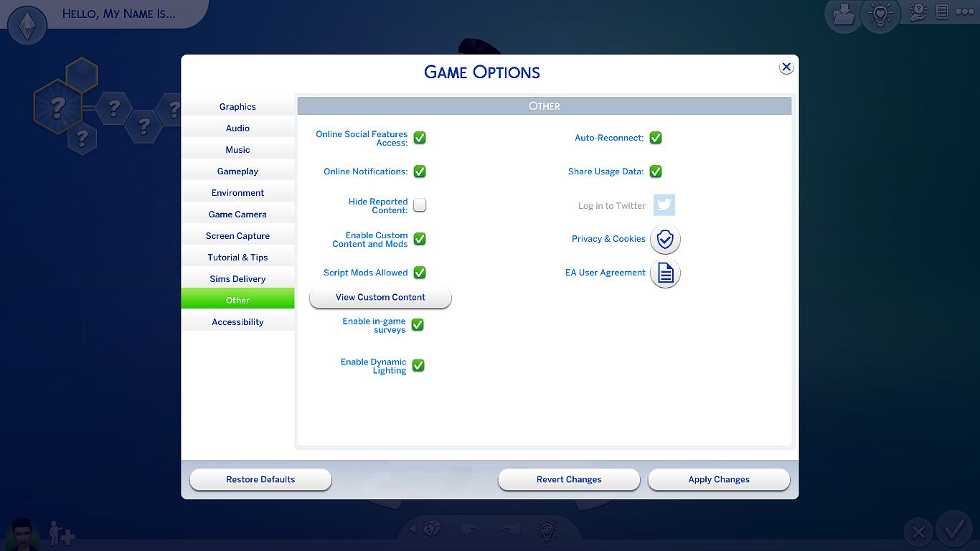Click View Custom Content
Viewport: 980px width, 551px height.
click(380, 297)
